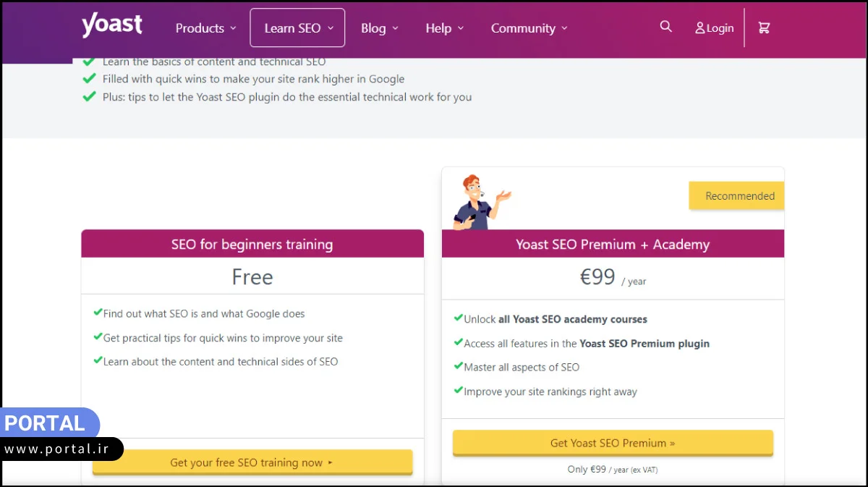Click checkmark next to 'Master all aspects of SEO'

(459, 366)
